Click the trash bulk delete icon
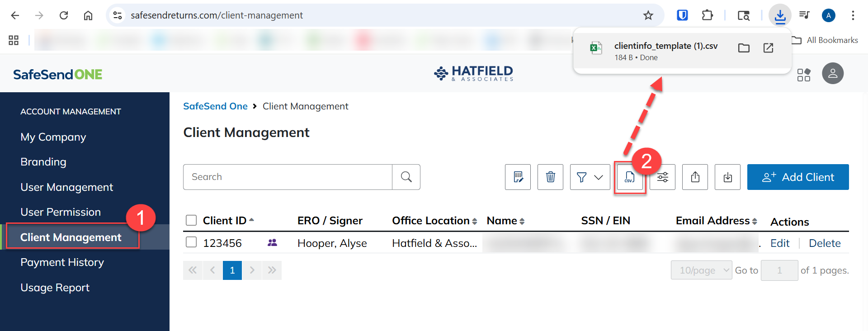868x331 pixels. point(550,177)
